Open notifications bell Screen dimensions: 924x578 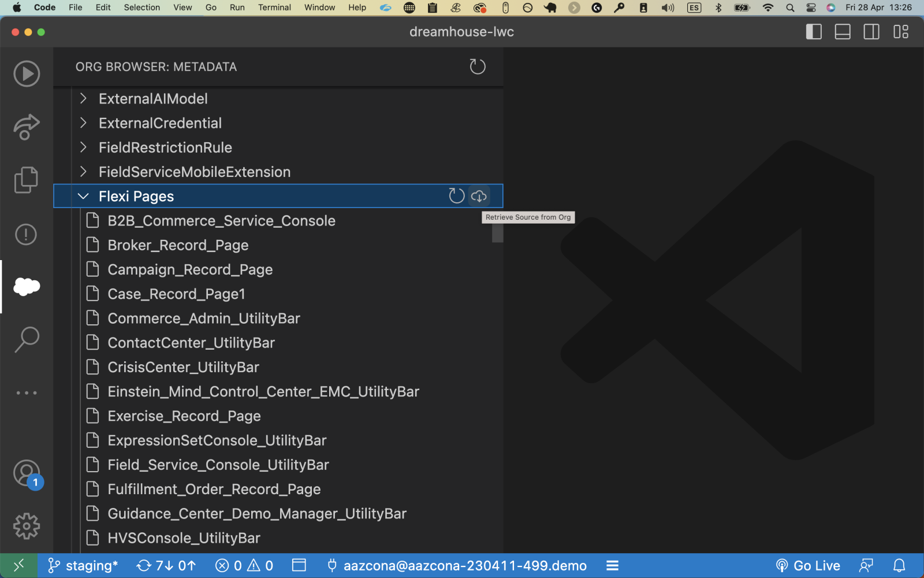click(x=899, y=565)
